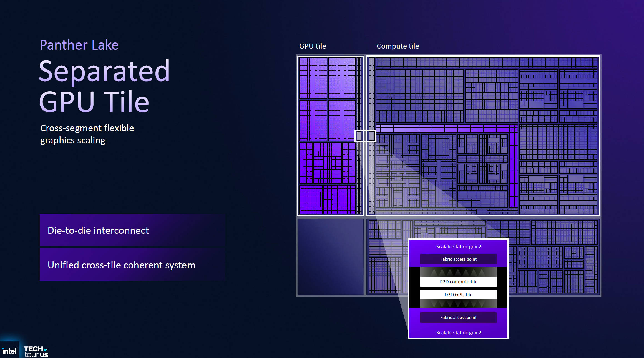Click the top Scalable fabric gen 2 label
Image resolution: width=644 pixels, height=358 pixels.
(458, 247)
